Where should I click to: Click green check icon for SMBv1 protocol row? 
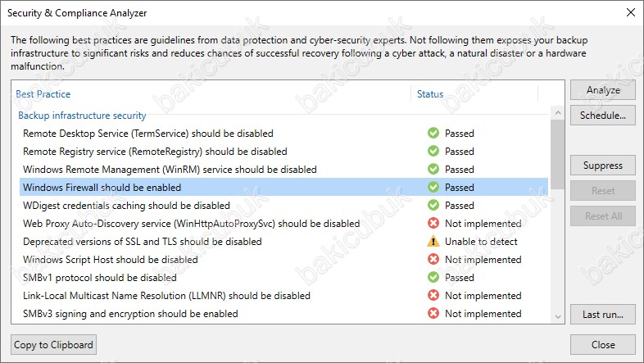click(433, 278)
